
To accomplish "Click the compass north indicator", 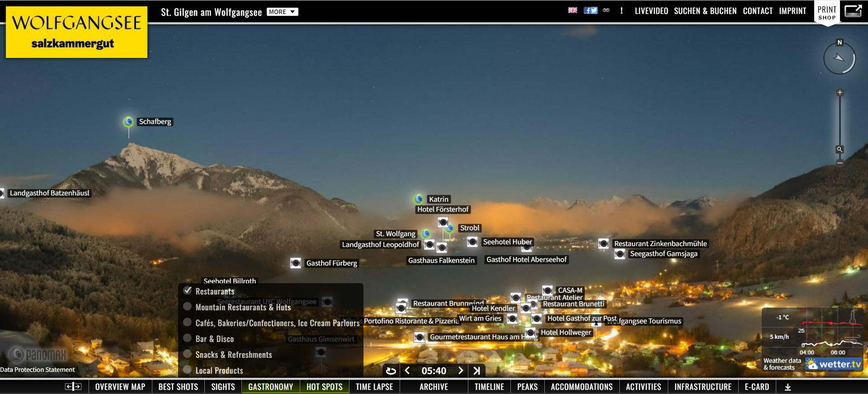I will coord(840,43).
